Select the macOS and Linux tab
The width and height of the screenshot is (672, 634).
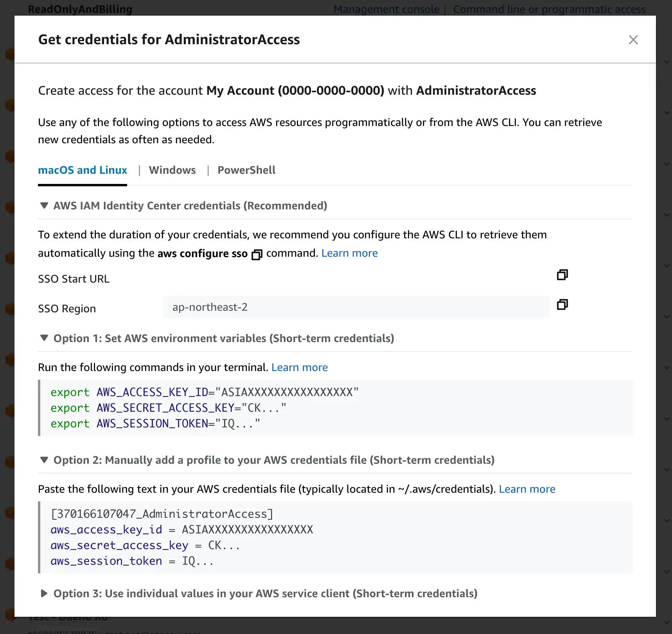pyautogui.click(x=83, y=170)
